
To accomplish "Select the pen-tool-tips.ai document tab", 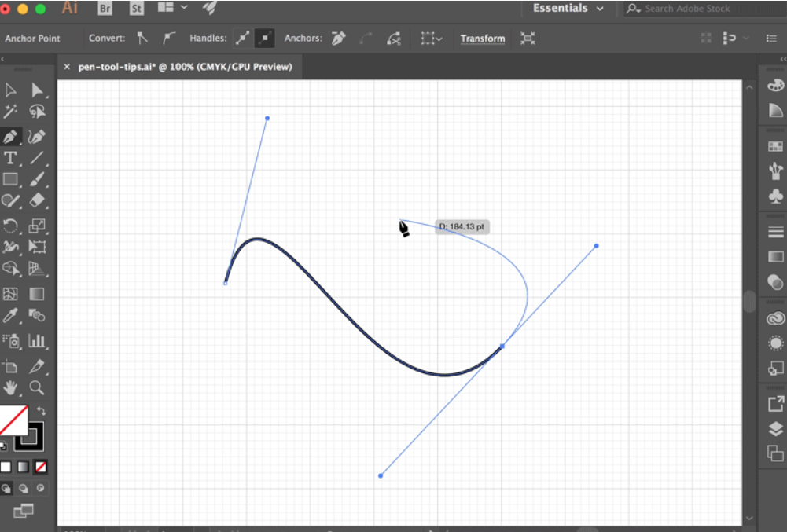I will (x=185, y=67).
